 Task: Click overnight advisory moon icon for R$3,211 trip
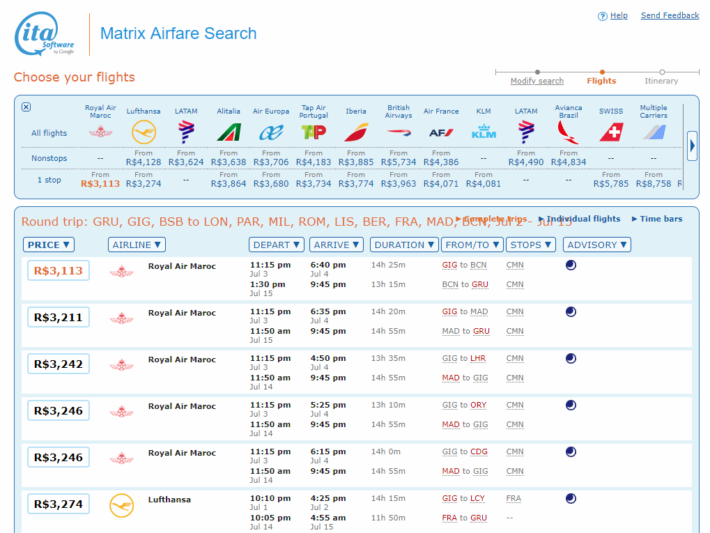(x=571, y=312)
